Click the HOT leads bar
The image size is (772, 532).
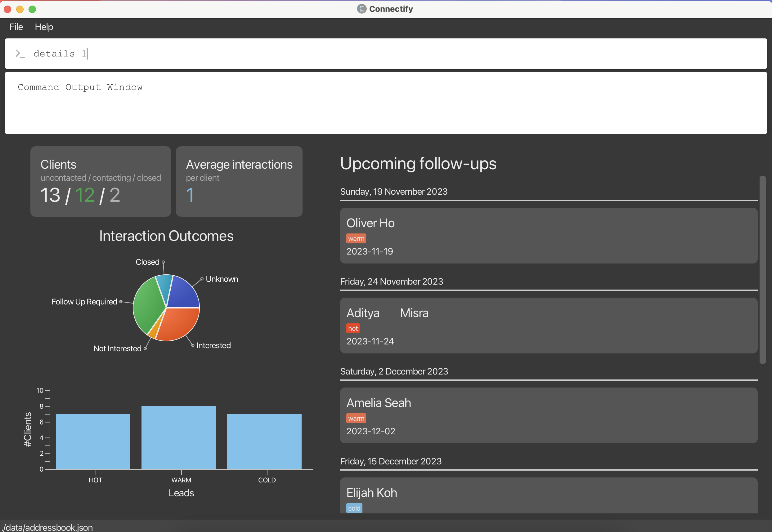(x=93, y=441)
